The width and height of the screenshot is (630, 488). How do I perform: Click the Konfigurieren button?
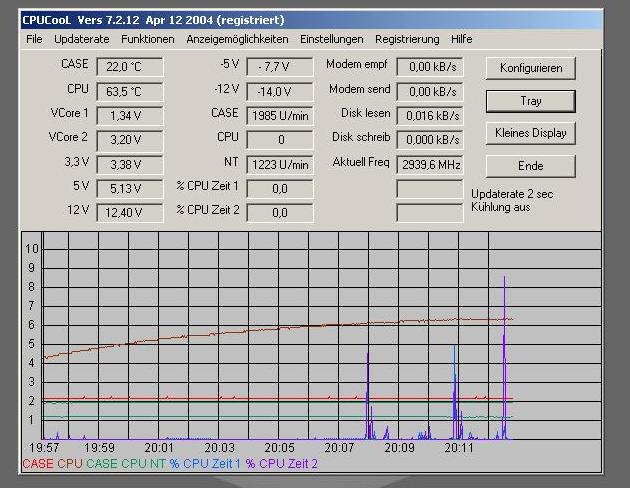[x=531, y=68]
